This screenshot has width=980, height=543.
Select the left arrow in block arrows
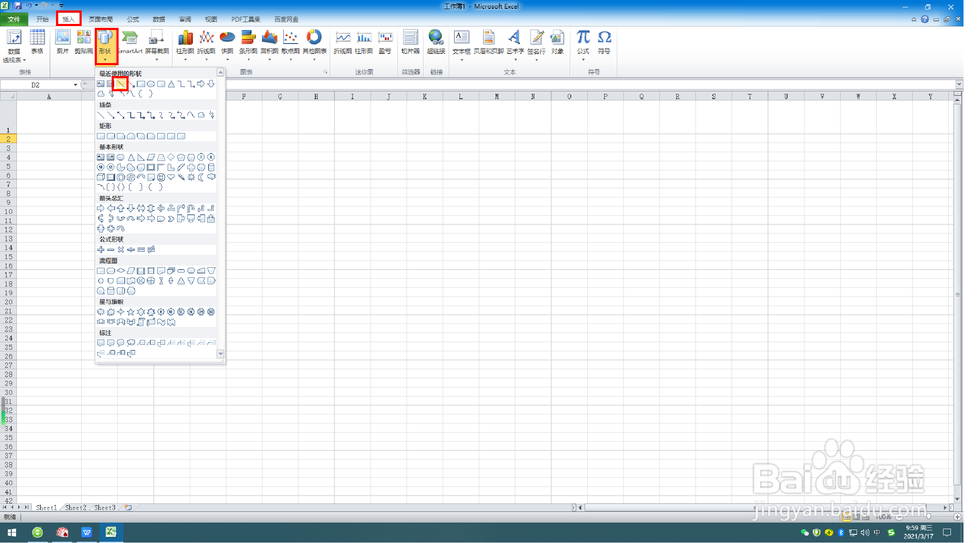pos(111,209)
